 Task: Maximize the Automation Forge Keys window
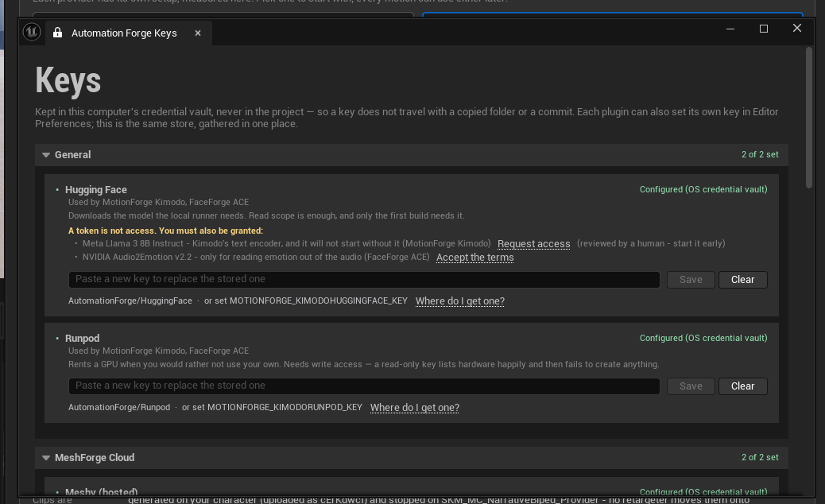pos(764,29)
